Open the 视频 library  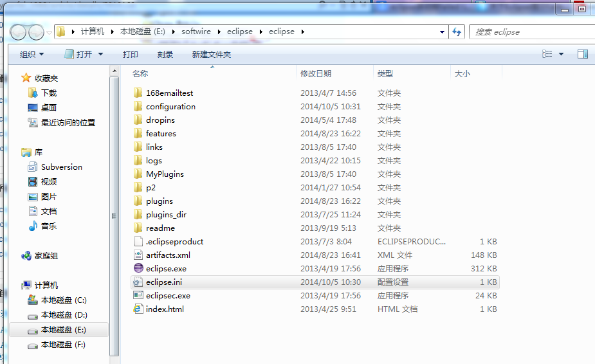pos(49,182)
